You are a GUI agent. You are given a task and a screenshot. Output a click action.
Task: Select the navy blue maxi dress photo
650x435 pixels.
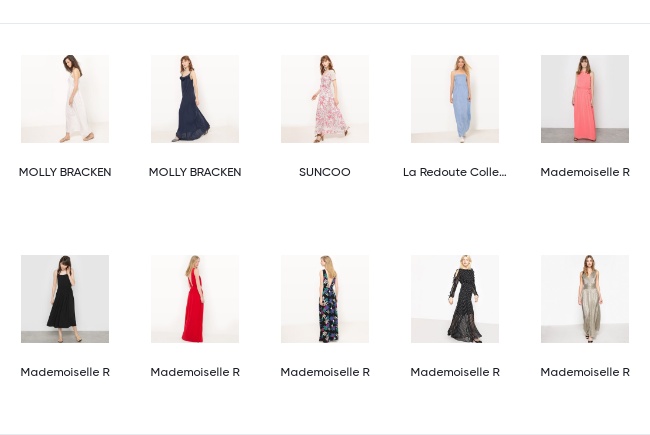195,99
